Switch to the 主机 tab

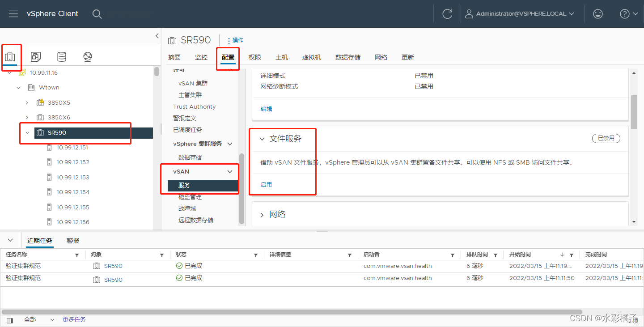(282, 57)
